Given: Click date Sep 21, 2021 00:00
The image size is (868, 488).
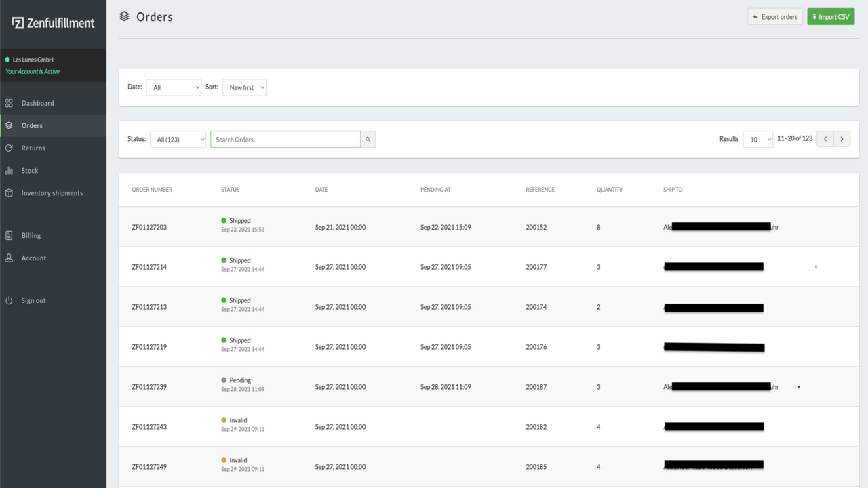Looking at the screenshot, I should pyautogui.click(x=340, y=228).
